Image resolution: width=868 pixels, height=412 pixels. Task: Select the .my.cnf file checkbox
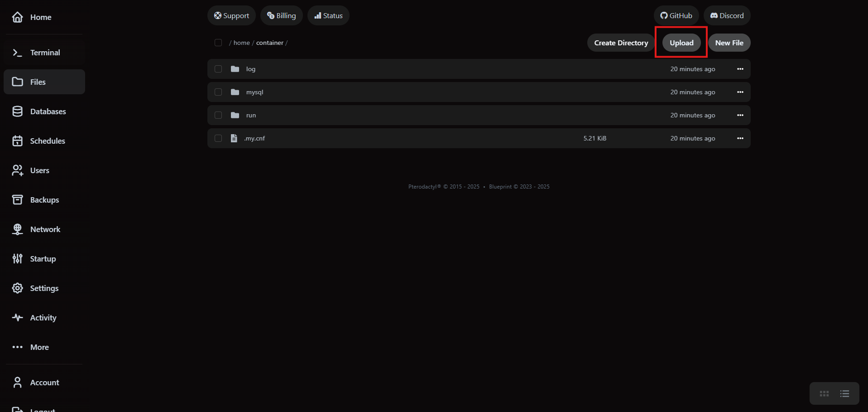(218, 138)
